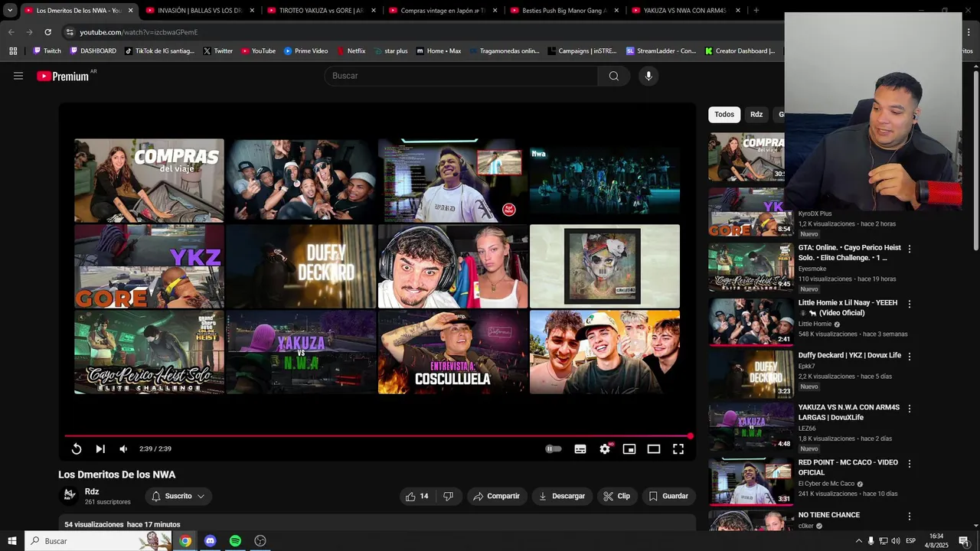
Task: Open options for Duffy Deckard YKZ video
Action: pyautogui.click(x=910, y=356)
